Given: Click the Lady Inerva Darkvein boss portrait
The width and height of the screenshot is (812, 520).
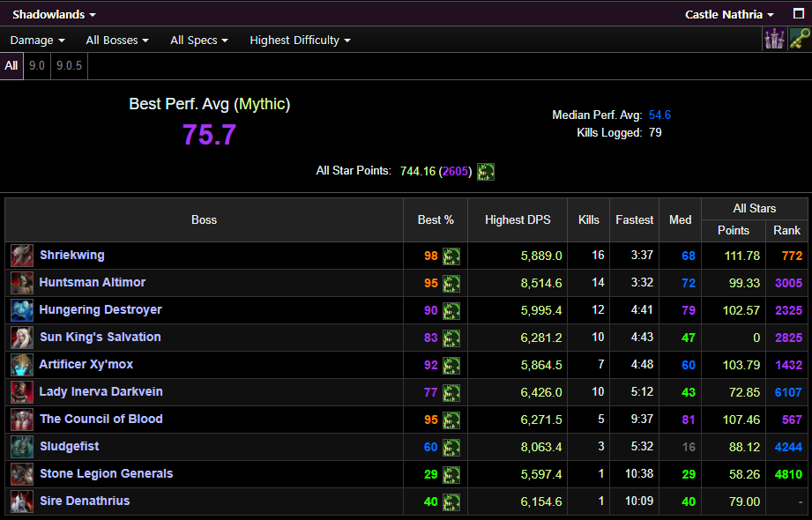Looking at the screenshot, I should [x=22, y=392].
